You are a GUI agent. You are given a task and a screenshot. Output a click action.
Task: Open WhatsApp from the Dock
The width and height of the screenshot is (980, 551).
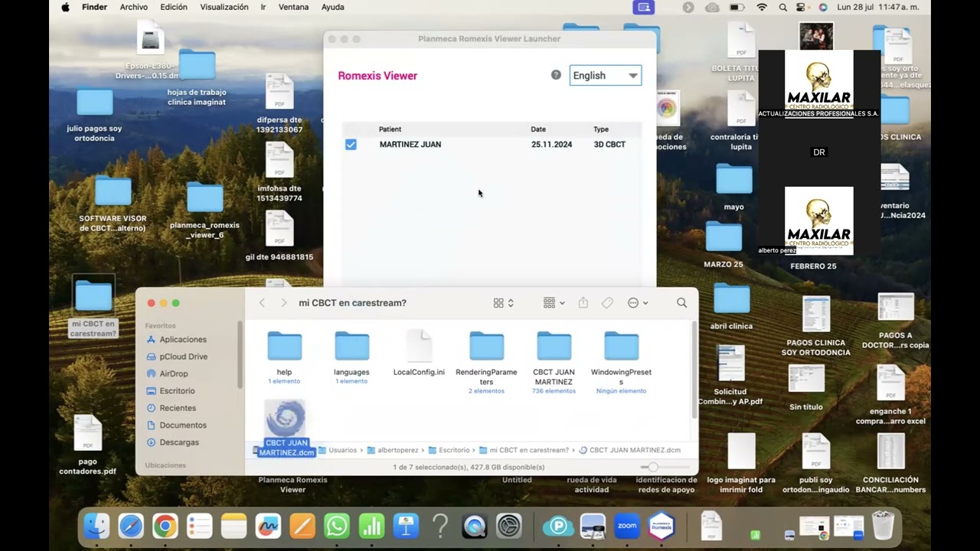pyautogui.click(x=337, y=526)
